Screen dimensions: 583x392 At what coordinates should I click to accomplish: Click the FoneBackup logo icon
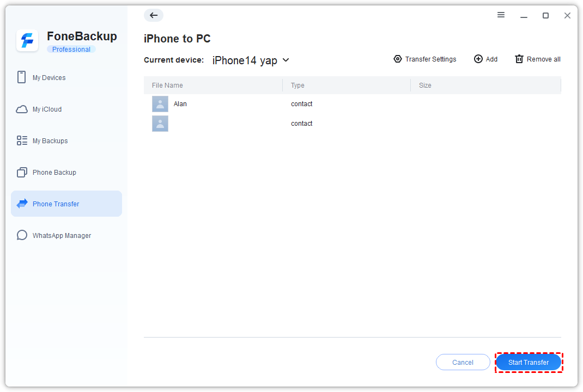click(x=27, y=40)
